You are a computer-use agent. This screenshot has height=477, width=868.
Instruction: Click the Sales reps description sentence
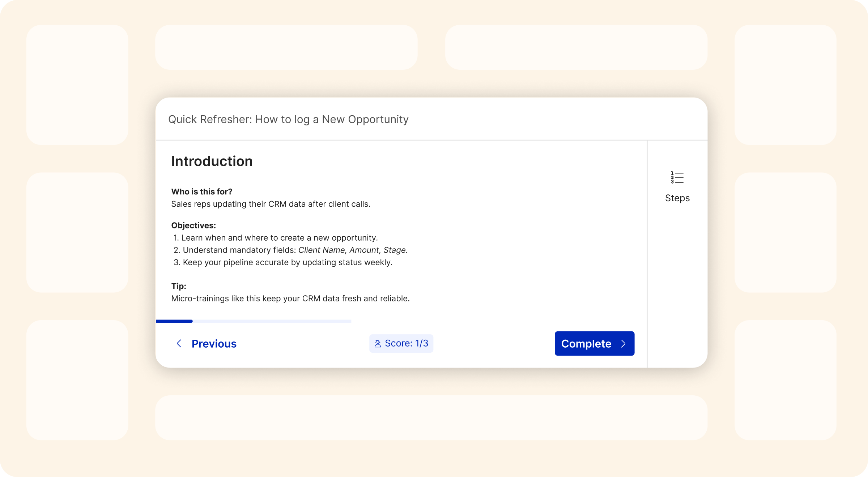(x=271, y=204)
